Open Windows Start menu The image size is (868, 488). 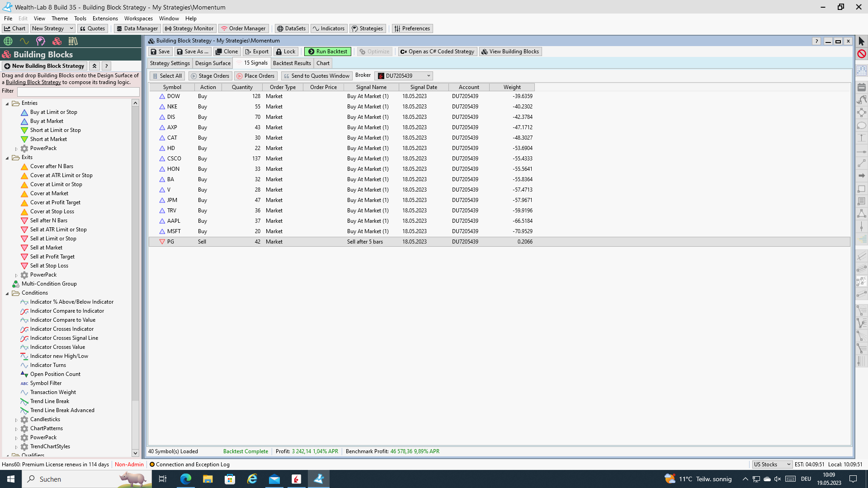(11, 479)
